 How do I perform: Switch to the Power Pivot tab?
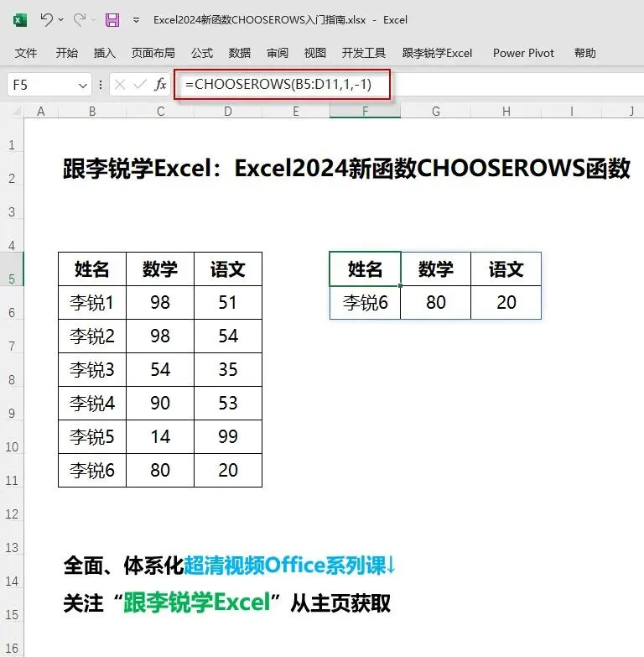pyautogui.click(x=523, y=53)
